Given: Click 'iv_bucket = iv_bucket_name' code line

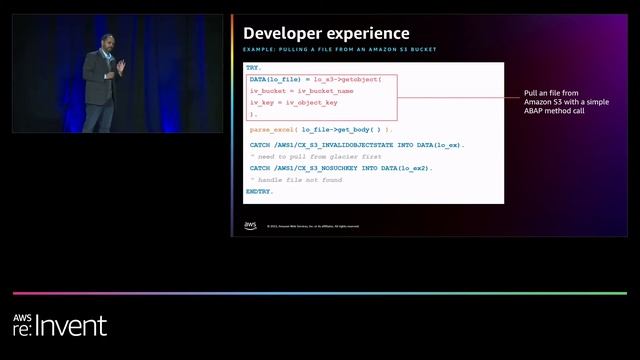Looking at the screenshot, I should coord(302,91).
